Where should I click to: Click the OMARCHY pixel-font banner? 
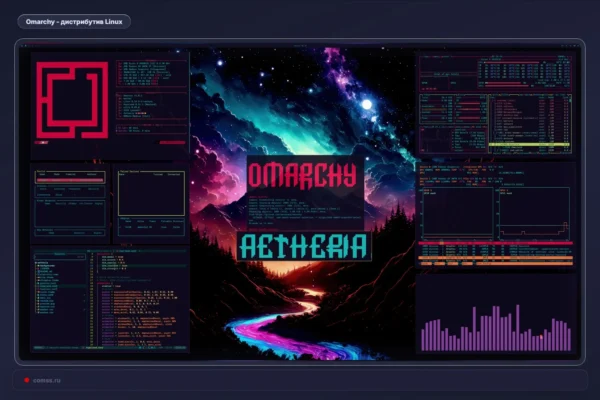click(302, 175)
